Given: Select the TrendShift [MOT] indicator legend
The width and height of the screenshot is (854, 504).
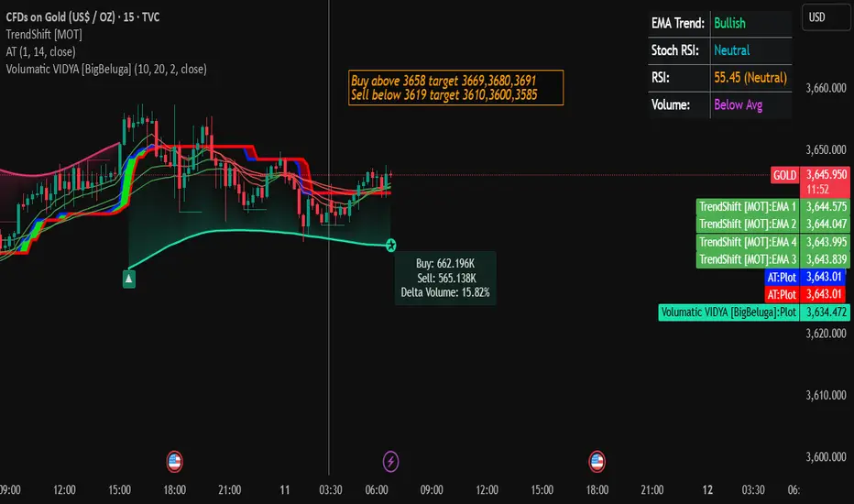Looking at the screenshot, I should point(44,34).
